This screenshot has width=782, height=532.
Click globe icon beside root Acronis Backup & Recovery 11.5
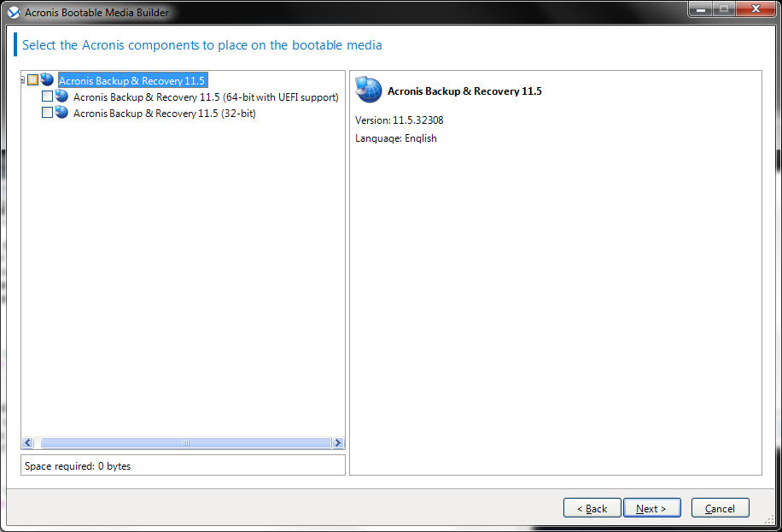[x=47, y=80]
